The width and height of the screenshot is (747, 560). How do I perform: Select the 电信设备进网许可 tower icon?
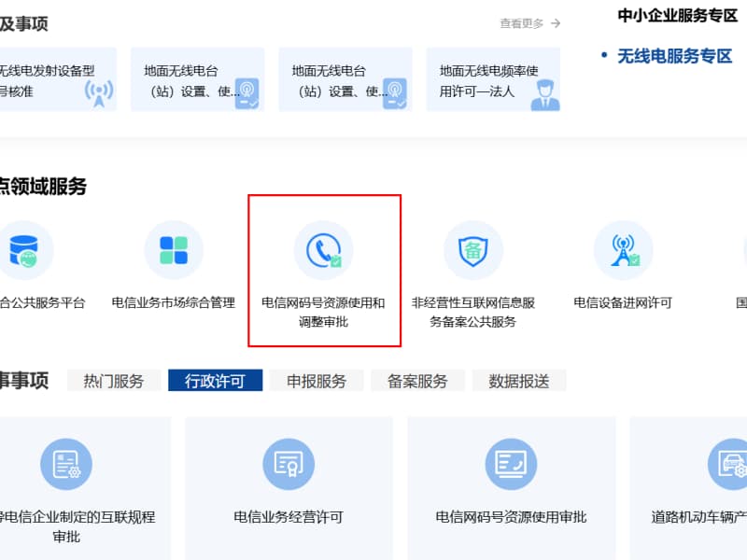click(623, 250)
